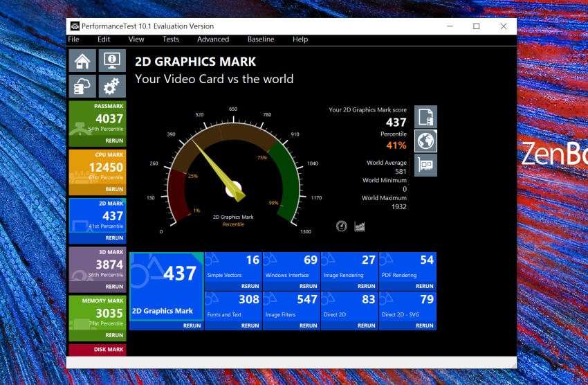Screen dimensions: 588x385
Task: Click the gauge needle on the dial
Action: [217, 170]
